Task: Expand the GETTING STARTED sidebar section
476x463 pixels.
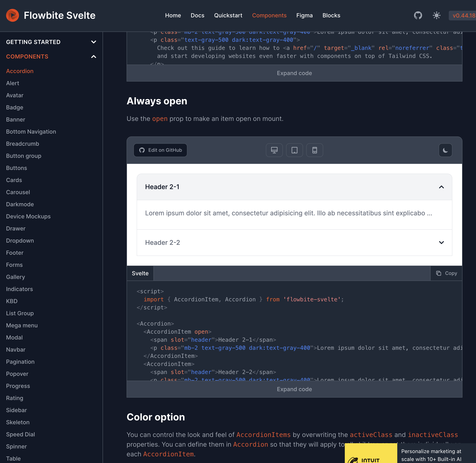Action: (94, 42)
